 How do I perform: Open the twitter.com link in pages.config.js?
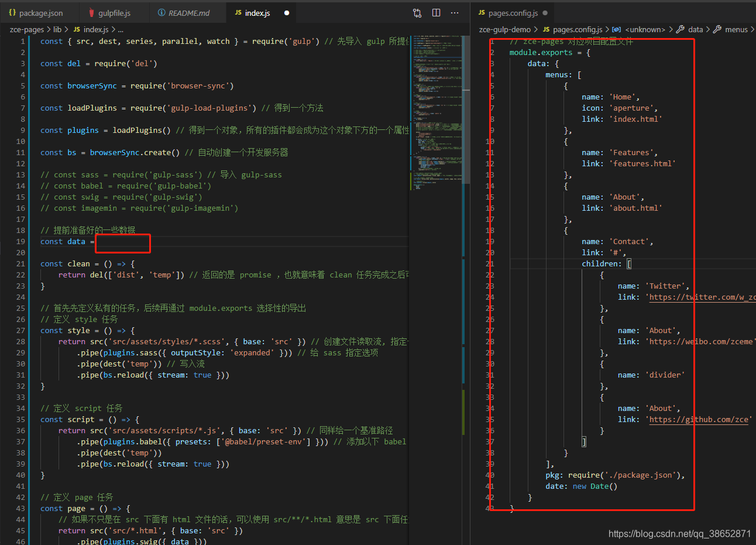[701, 297]
